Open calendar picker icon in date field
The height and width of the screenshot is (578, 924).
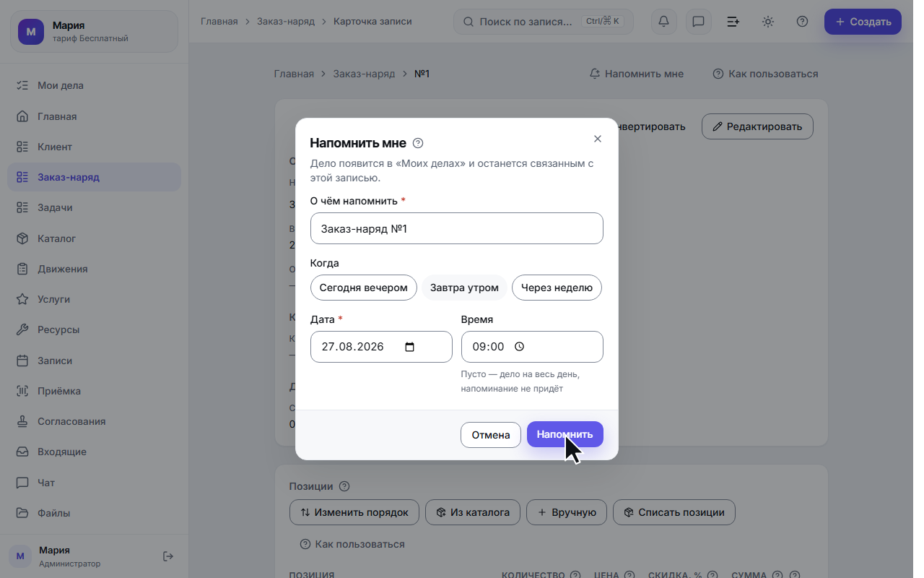pyautogui.click(x=410, y=347)
